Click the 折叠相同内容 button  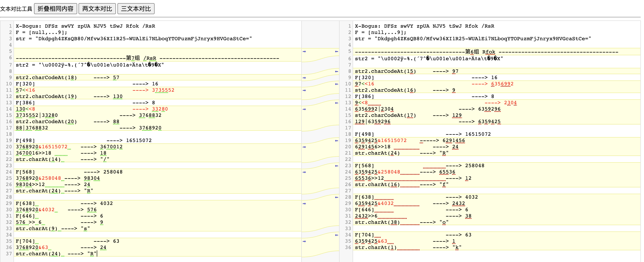pyautogui.click(x=55, y=9)
